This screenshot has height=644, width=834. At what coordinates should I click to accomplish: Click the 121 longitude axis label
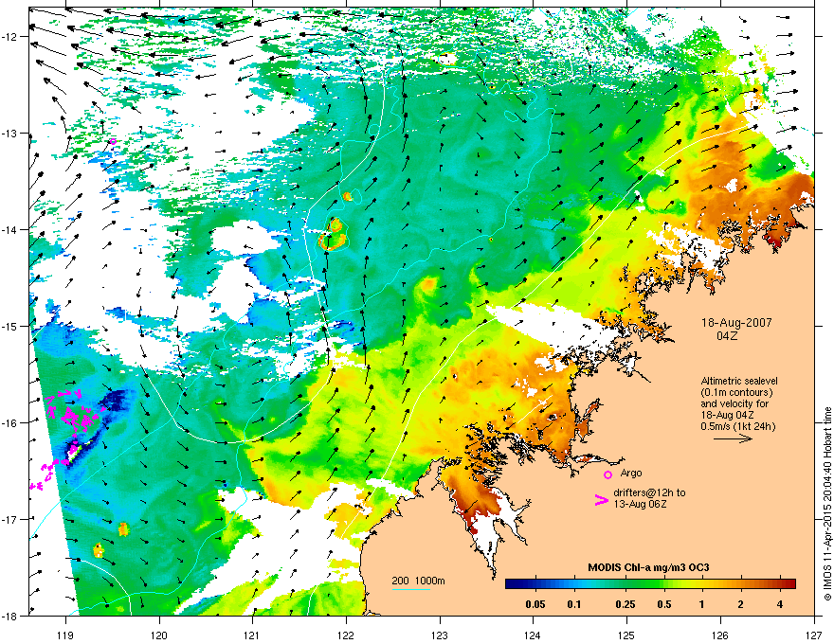click(252, 635)
